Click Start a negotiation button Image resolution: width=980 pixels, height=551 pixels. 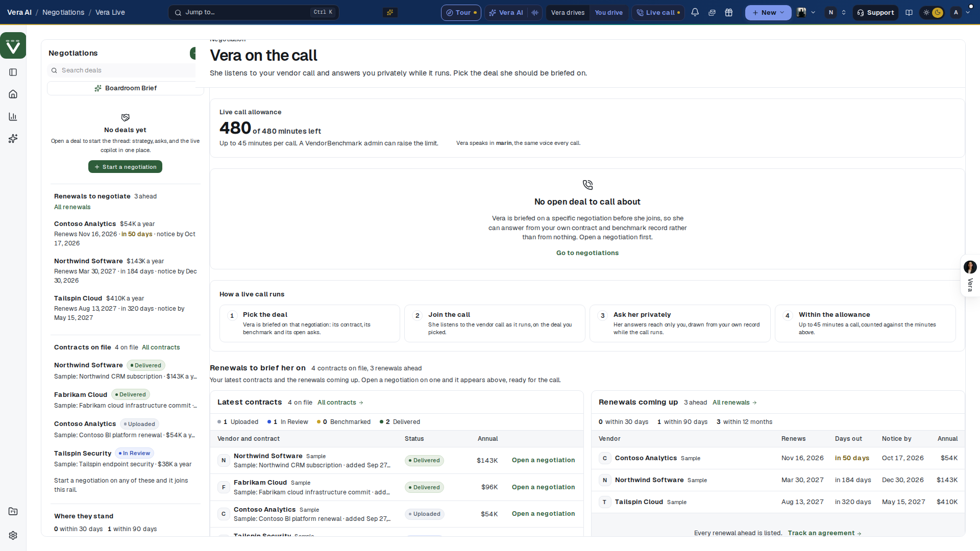(x=125, y=167)
